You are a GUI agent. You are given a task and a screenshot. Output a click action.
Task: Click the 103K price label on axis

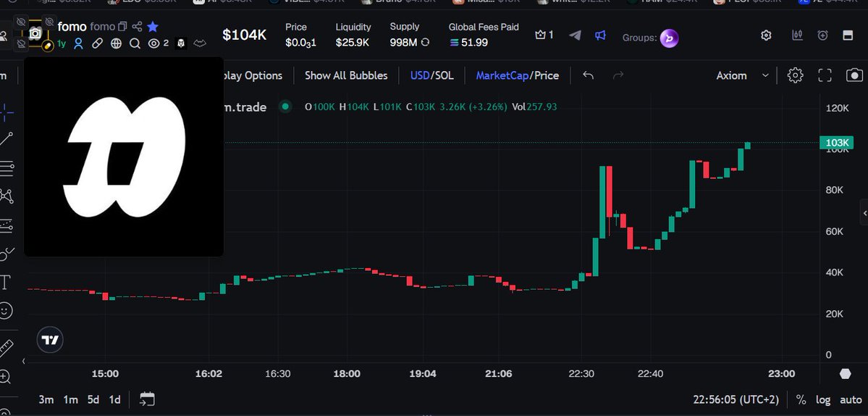(x=837, y=143)
